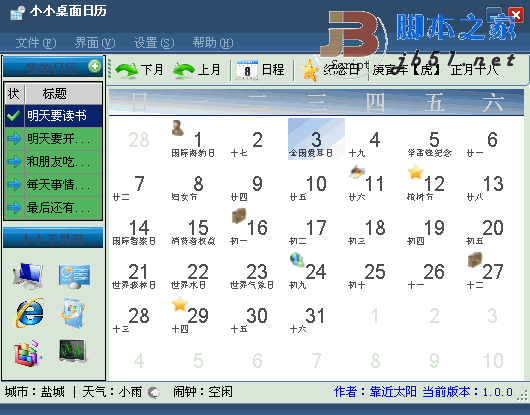Click the 我的日历 panel header
Screen dimensions: 530x415
[x=53, y=68]
